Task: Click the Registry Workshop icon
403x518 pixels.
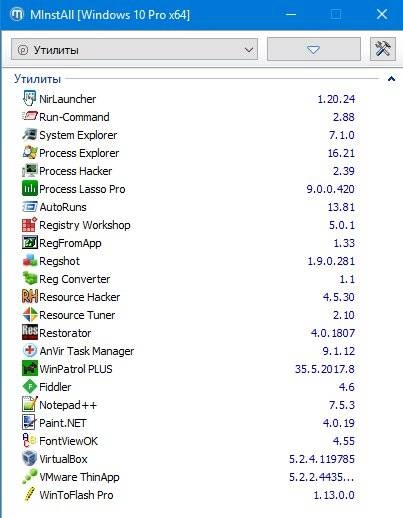Action: [30, 225]
